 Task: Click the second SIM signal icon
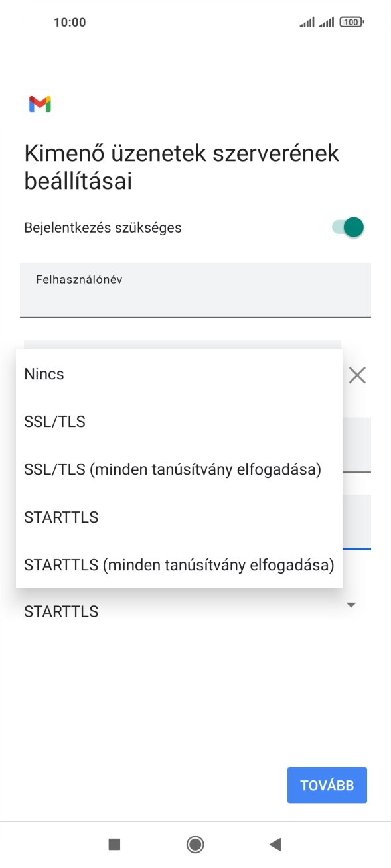click(x=327, y=21)
